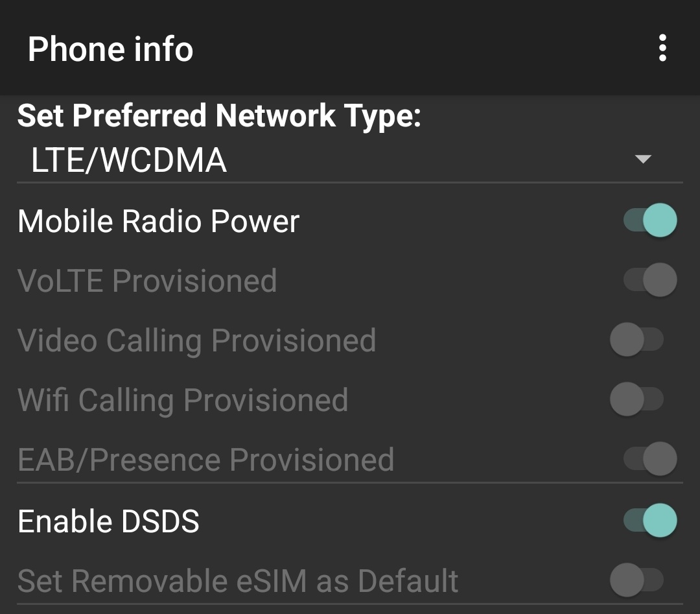Click the "Phone info" title text

pyautogui.click(x=110, y=49)
